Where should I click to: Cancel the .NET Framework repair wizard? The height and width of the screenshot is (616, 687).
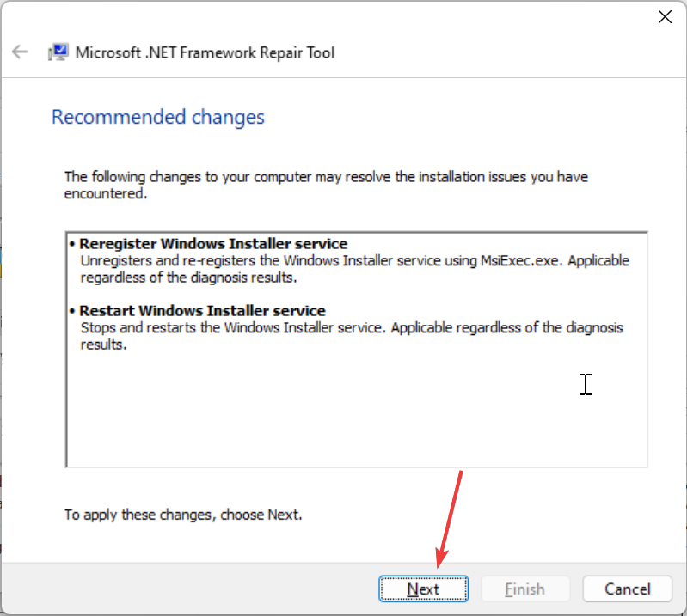[x=627, y=589]
